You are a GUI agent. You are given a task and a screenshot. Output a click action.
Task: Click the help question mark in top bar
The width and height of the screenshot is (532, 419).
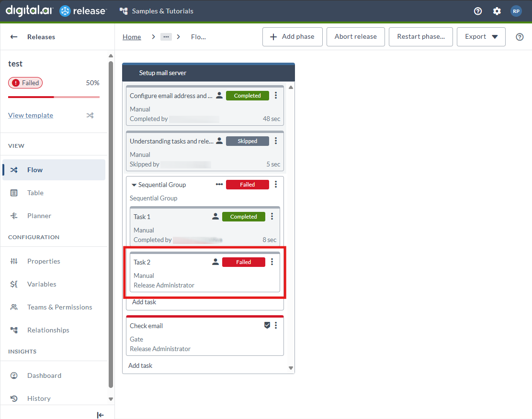(x=477, y=11)
